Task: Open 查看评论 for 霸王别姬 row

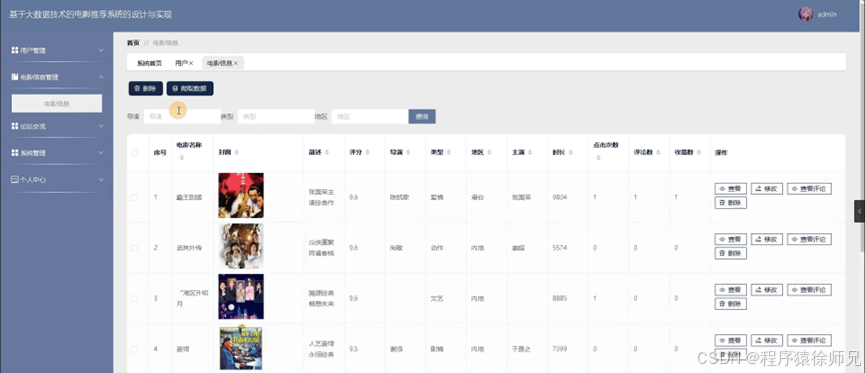Action: point(809,189)
